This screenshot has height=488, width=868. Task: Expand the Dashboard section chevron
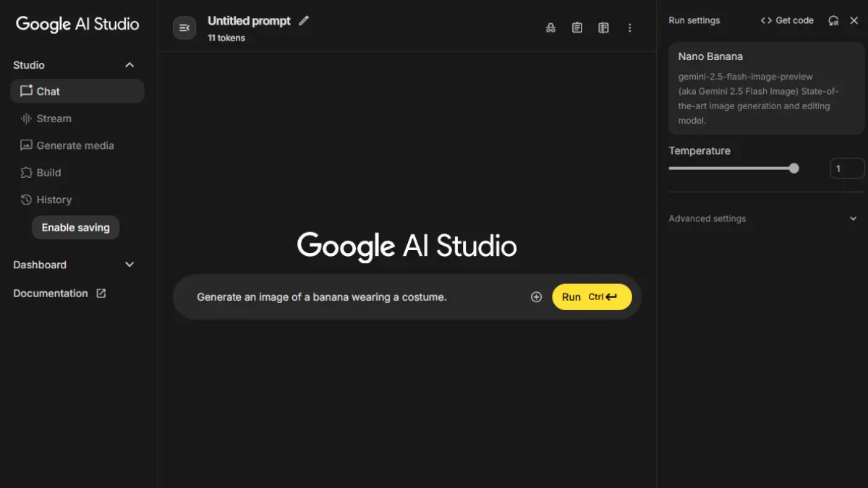129,265
